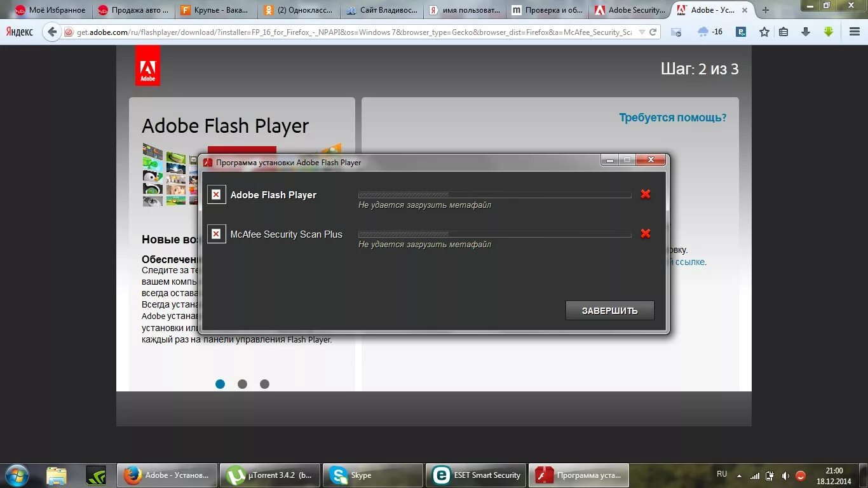Screen dimensions: 868x488
Task: Open the address bar history dropdown arrow
Action: tap(642, 32)
